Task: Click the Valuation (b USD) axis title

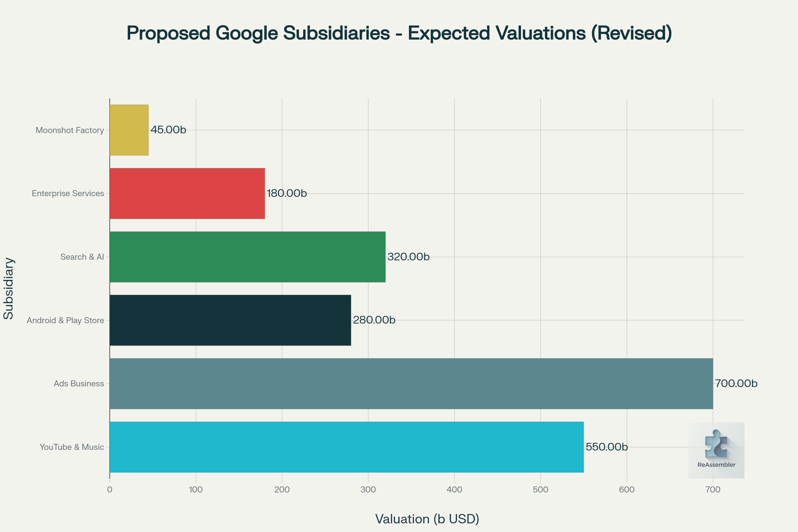Action: [427, 519]
